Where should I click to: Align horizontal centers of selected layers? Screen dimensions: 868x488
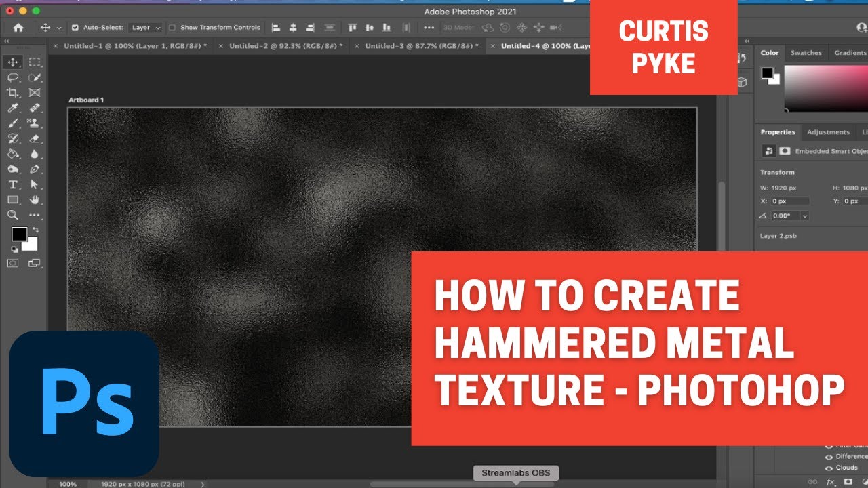(x=292, y=27)
